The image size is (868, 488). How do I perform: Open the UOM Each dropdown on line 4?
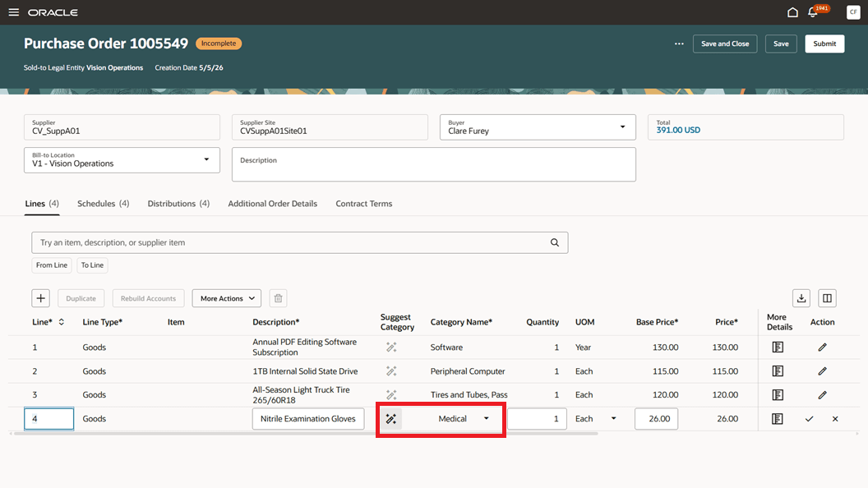click(x=613, y=419)
